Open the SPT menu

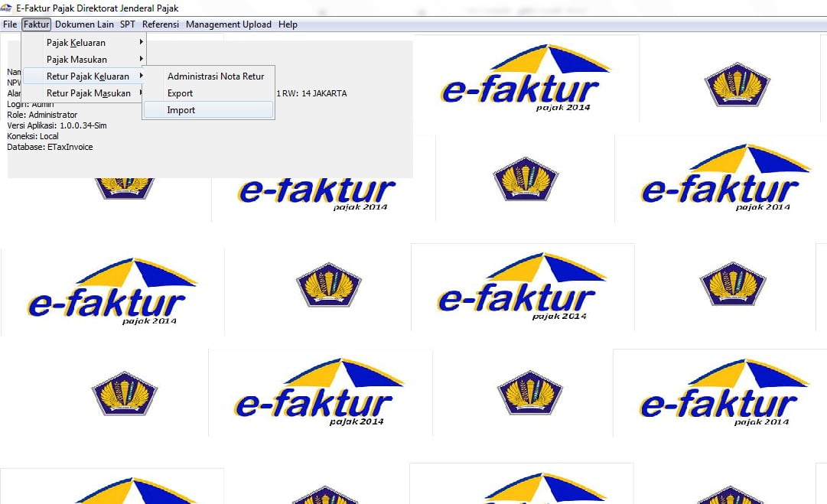tap(127, 24)
